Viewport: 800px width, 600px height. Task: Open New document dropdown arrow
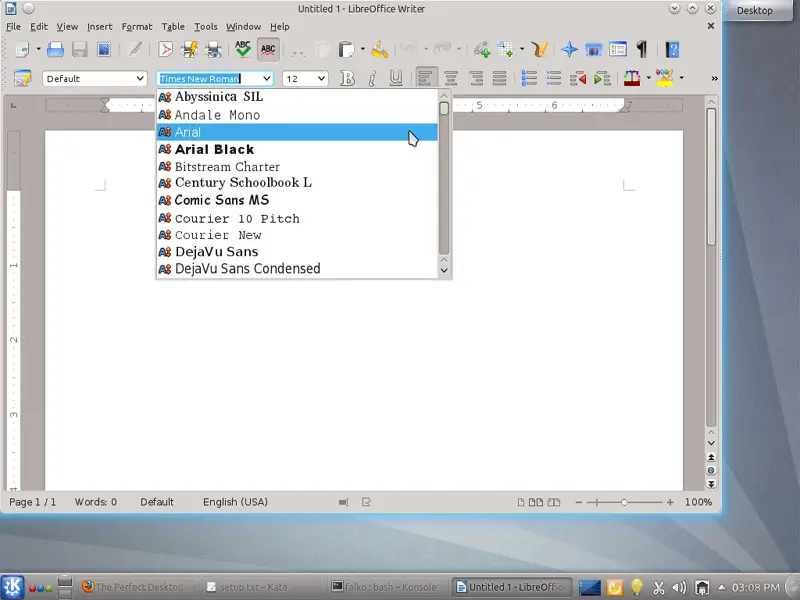click(x=38, y=49)
